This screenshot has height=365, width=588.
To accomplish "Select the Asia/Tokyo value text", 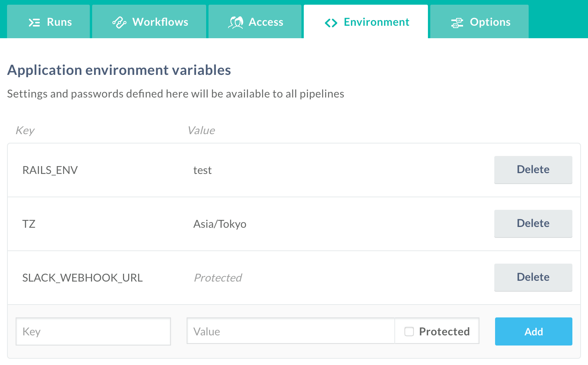I will click(220, 224).
